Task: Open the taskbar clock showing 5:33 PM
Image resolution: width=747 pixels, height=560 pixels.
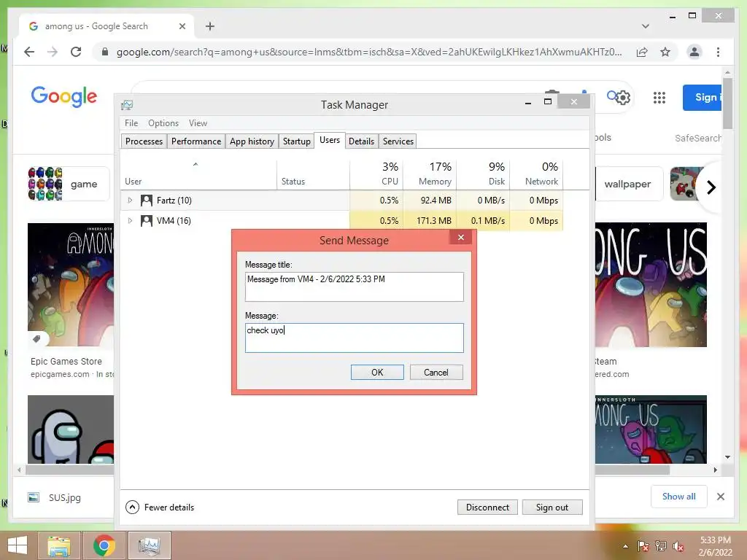Action: [715, 546]
